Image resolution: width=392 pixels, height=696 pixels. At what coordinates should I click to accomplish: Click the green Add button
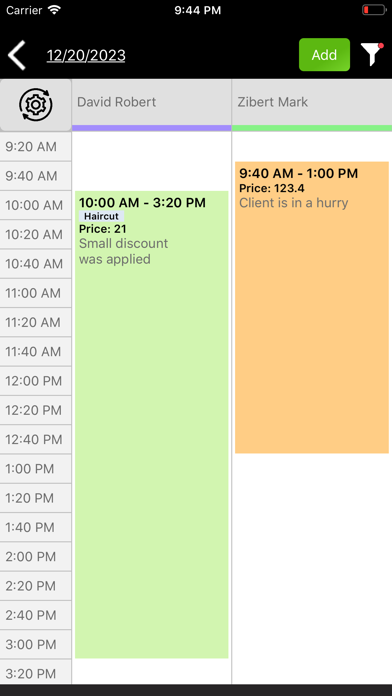point(325,55)
